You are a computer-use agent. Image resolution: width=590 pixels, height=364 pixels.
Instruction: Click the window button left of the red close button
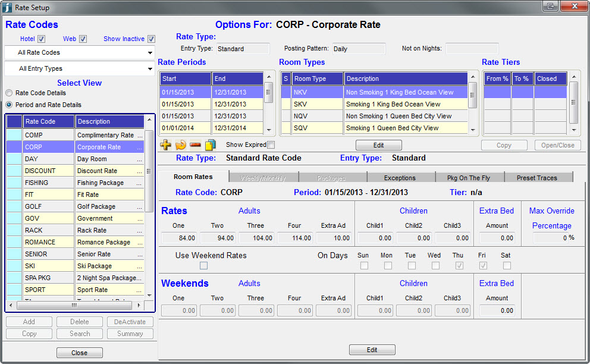[550, 6]
